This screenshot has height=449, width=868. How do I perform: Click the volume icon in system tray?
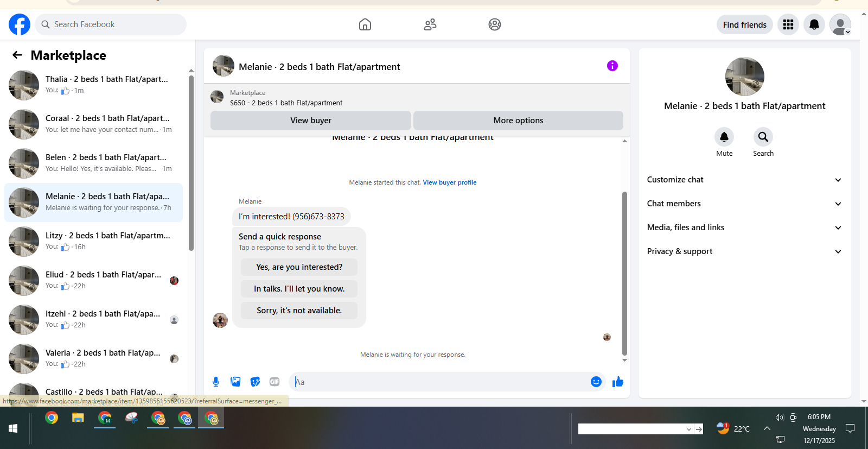tap(780, 418)
